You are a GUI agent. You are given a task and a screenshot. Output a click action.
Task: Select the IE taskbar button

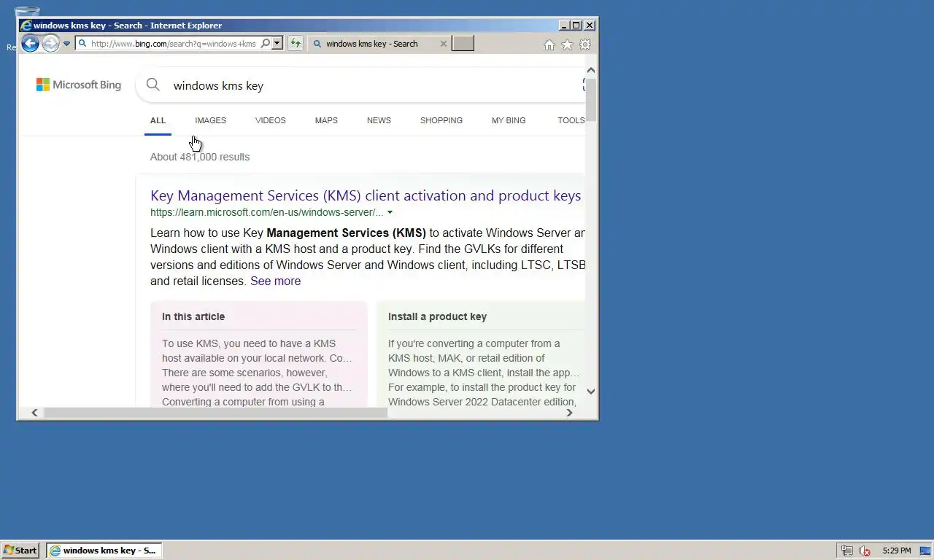point(104,551)
